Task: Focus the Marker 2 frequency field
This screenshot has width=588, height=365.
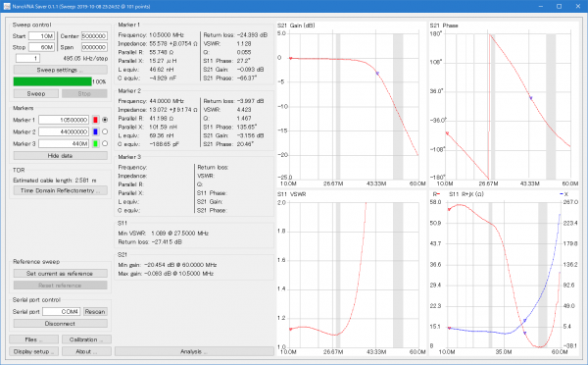Action: 64,131
